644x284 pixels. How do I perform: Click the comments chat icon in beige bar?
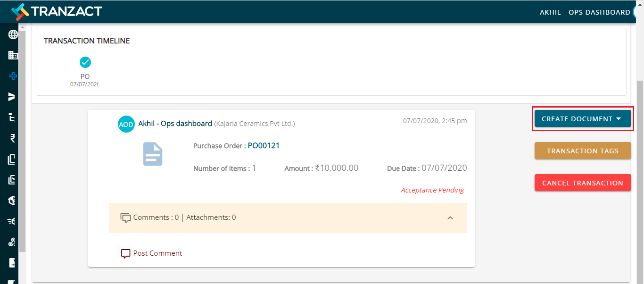click(125, 218)
